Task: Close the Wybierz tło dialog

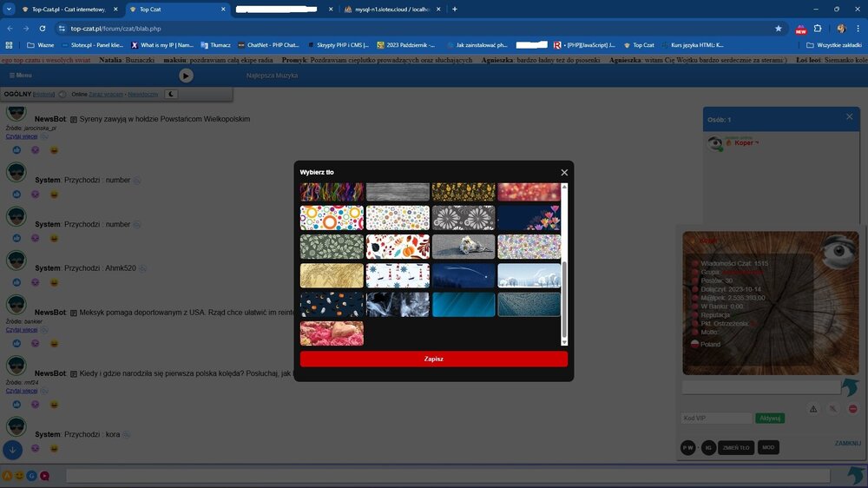Action: [564, 172]
